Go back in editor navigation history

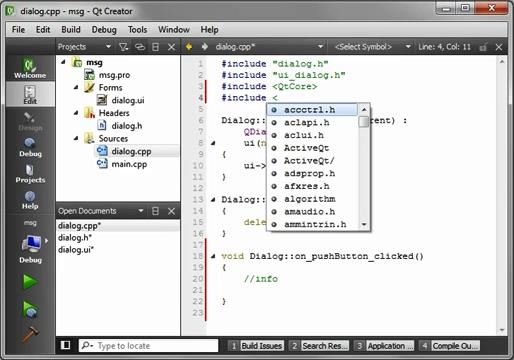click(x=189, y=47)
